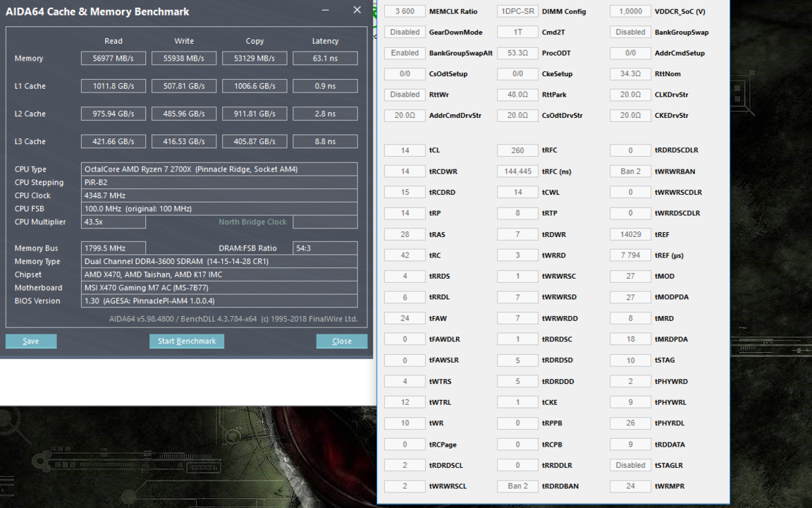Click the BankGroupSwap Disabled field
Image resolution: width=812 pixels, height=508 pixels.
tap(630, 32)
